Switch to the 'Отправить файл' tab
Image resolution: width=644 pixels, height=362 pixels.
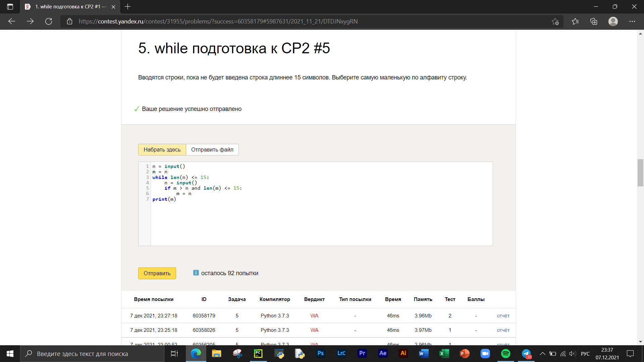(x=212, y=149)
